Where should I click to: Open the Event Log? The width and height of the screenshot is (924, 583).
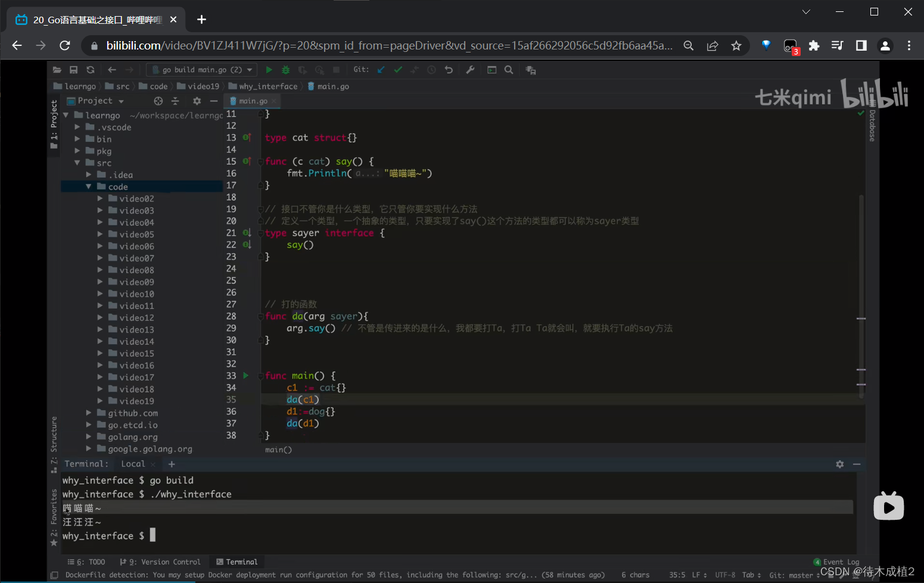coord(836,562)
